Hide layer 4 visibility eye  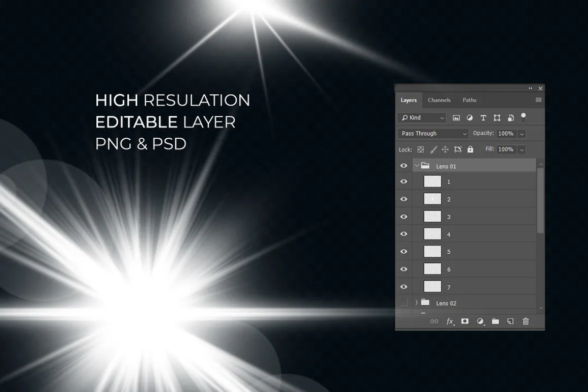coord(404,234)
